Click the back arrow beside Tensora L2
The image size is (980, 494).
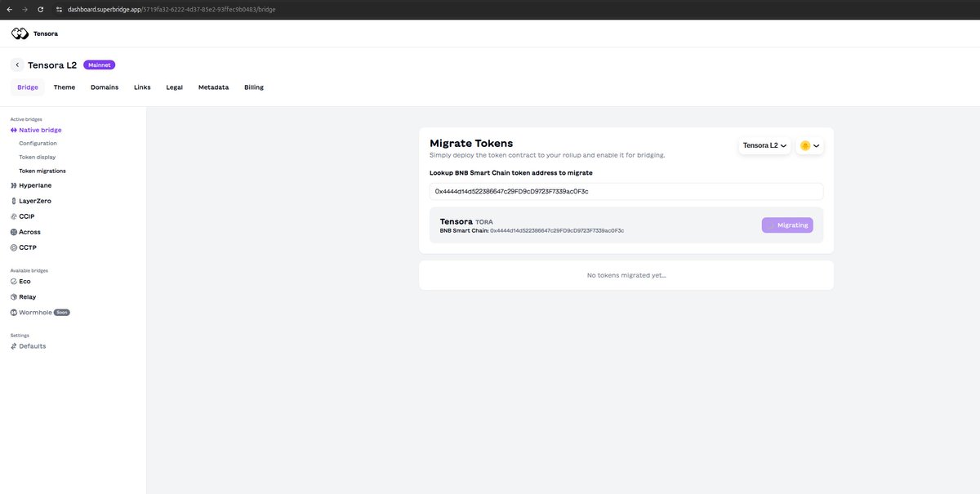coord(17,65)
